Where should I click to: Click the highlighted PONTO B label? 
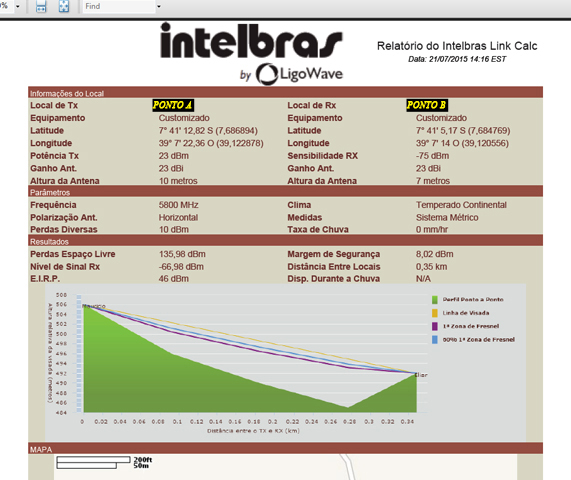tap(427, 105)
